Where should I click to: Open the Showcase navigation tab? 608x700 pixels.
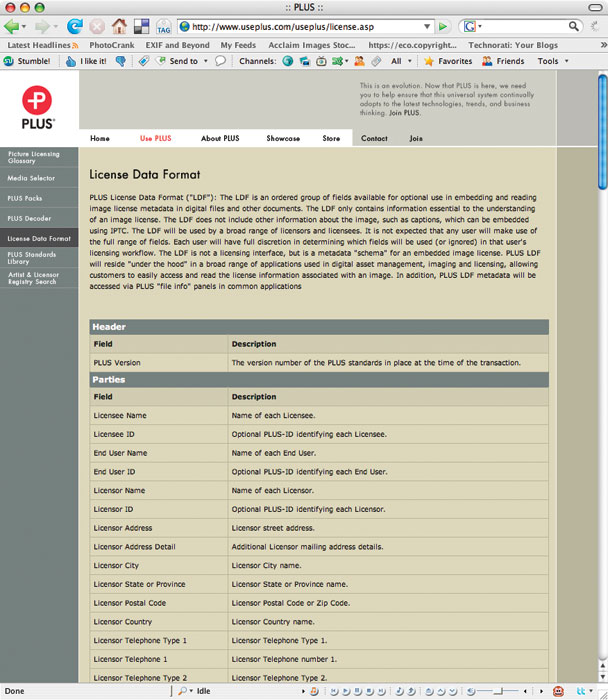pyautogui.click(x=283, y=138)
